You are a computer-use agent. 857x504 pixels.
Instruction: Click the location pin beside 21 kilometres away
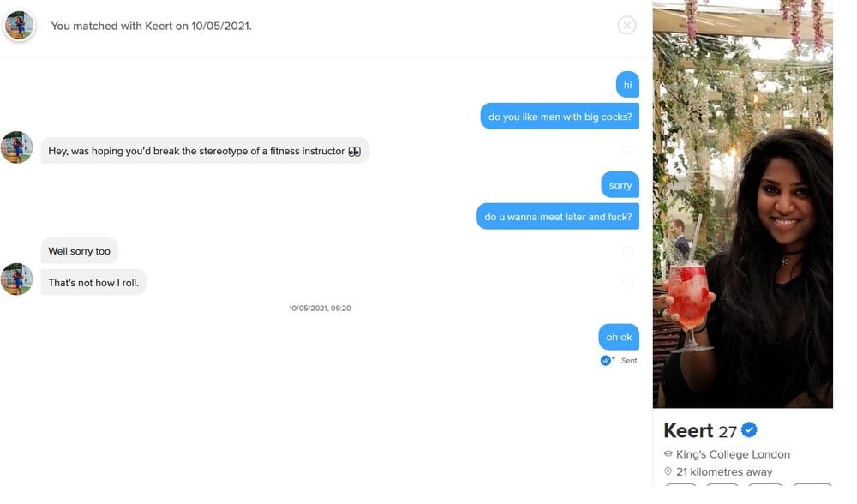[x=668, y=471]
